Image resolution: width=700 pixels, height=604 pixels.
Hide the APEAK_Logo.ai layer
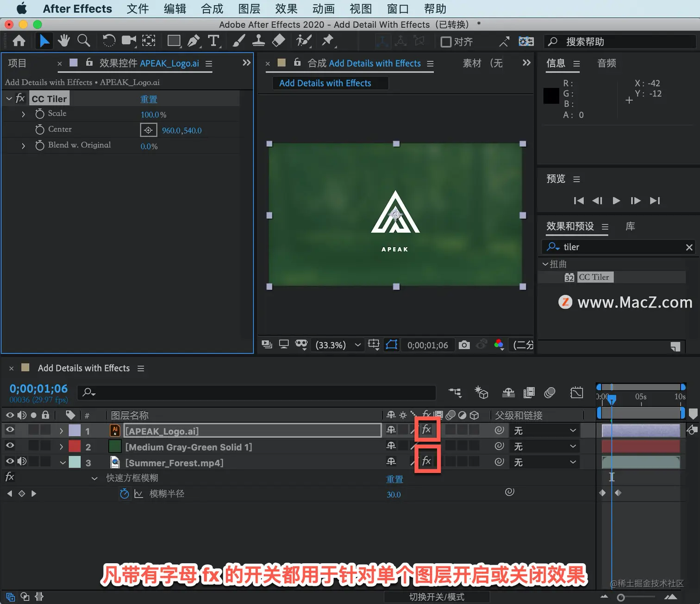pos(10,430)
